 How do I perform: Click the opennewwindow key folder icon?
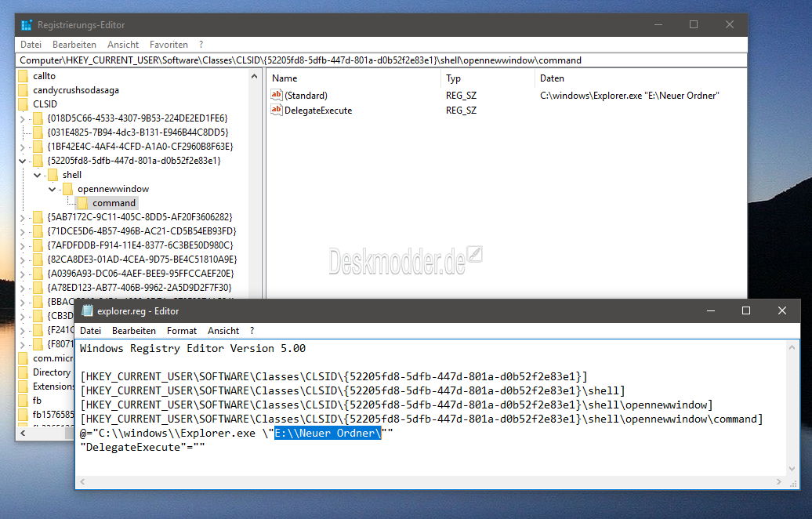pos(67,188)
